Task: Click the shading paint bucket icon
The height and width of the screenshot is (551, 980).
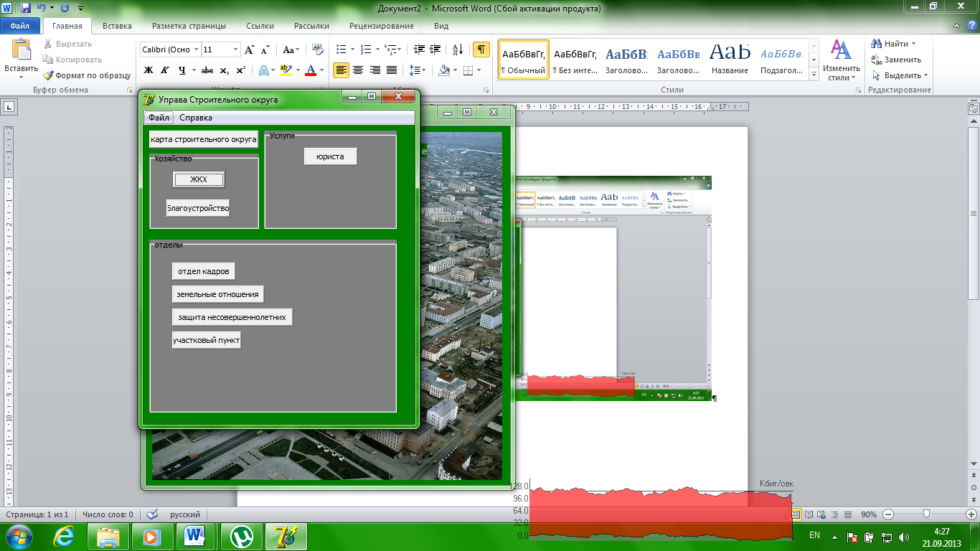Action: [x=443, y=70]
